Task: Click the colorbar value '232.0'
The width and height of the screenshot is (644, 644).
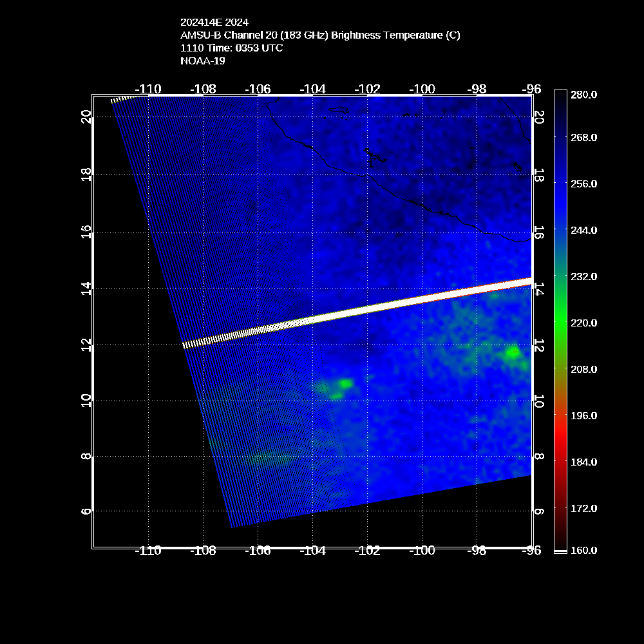Action: [x=583, y=277]
